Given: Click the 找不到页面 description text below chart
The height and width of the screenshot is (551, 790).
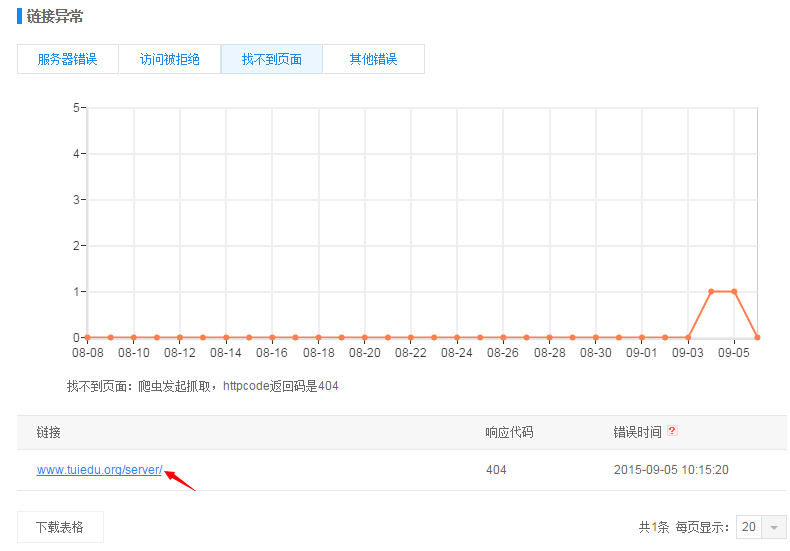Looking at the screenshot, I should pos(203,386).
